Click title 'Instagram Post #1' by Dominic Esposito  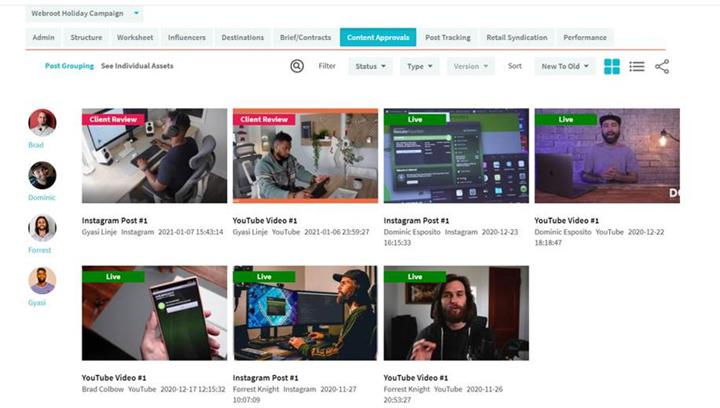(416, 220)
